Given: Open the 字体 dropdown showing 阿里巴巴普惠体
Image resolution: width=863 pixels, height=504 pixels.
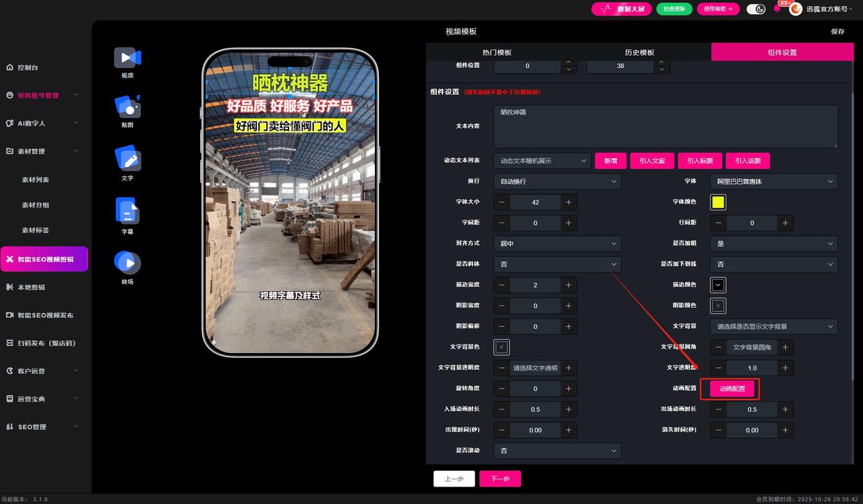Looking at the screenshot, I should pos(773,181).
